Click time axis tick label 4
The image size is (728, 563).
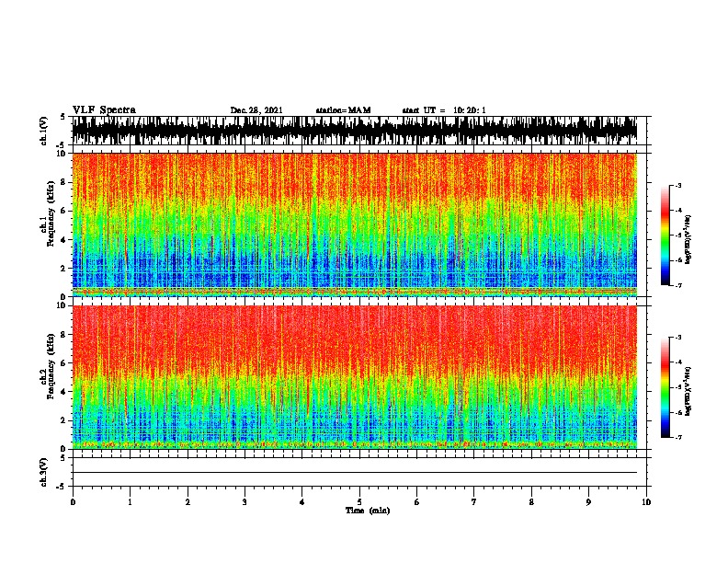[302, 502]
